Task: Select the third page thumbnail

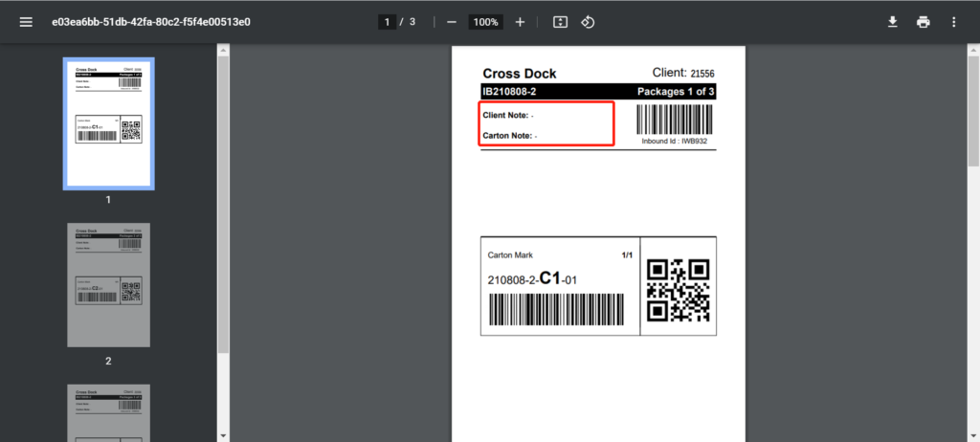Action: tap(108, 411)
